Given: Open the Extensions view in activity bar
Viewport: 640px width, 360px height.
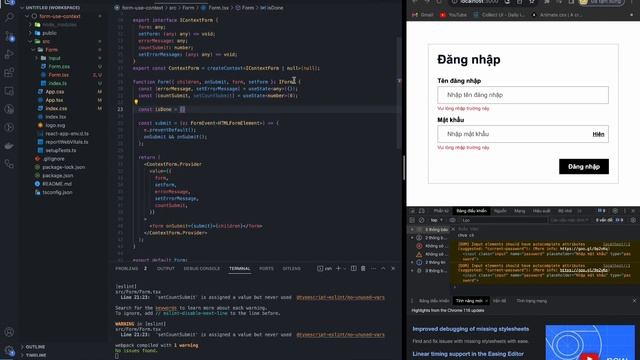Looking at the screenshot, I should (9, 73).
